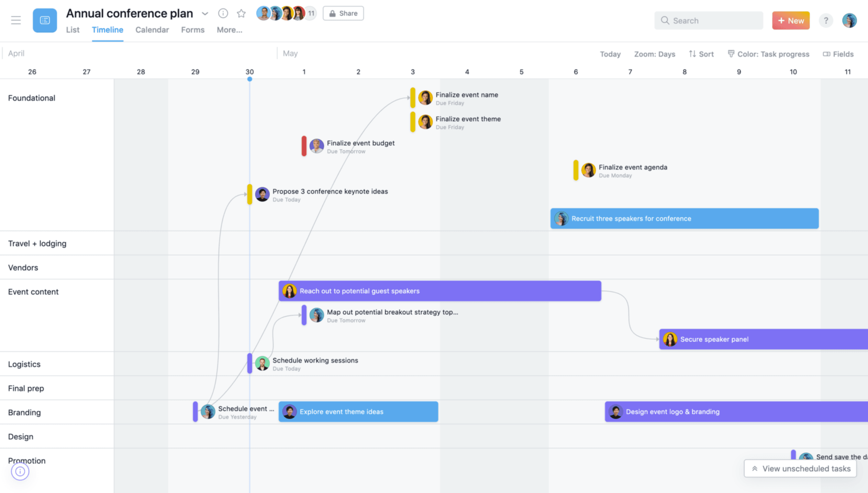Click the Share button

tap(343, 13)
